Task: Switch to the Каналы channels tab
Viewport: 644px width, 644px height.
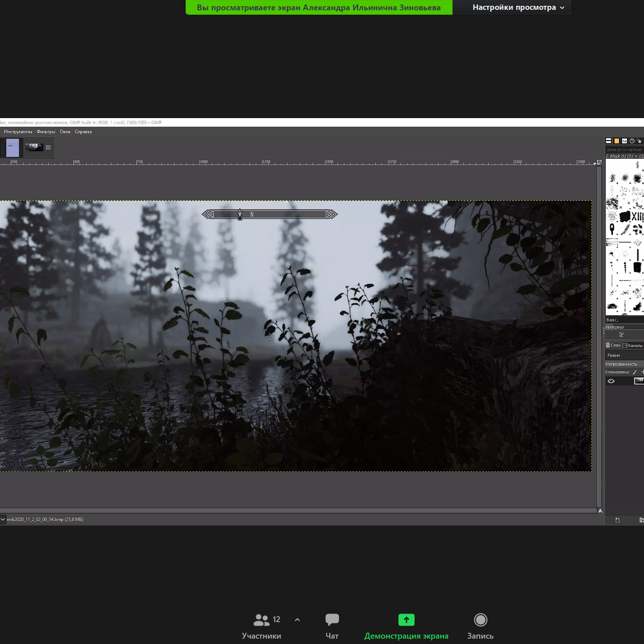Action: click(x=633, y=345)
